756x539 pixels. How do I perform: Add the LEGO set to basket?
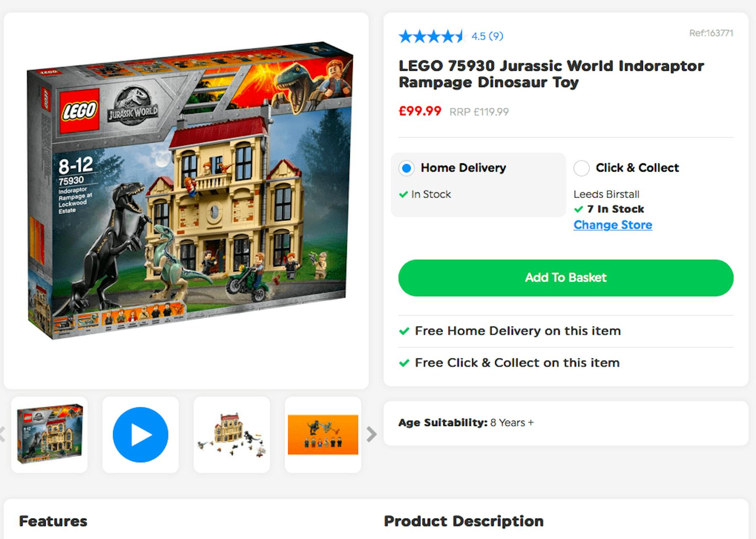point(566,278)
